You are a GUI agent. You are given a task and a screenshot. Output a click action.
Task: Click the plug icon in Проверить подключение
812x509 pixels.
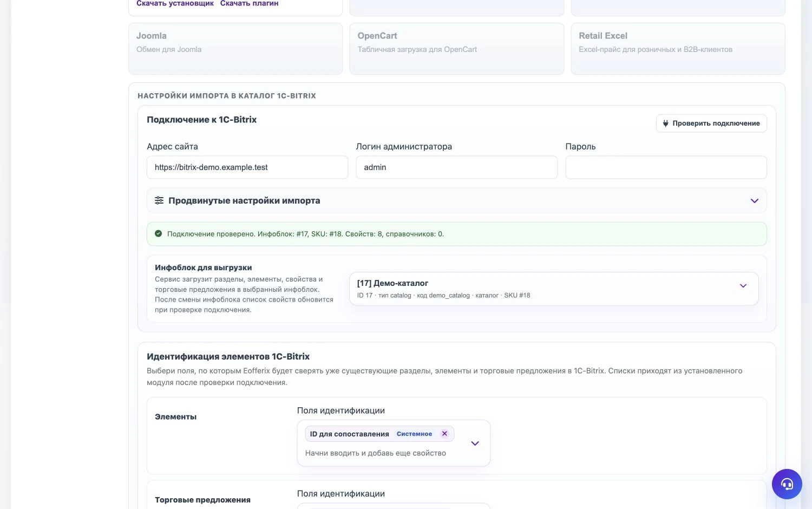[665, 123]
